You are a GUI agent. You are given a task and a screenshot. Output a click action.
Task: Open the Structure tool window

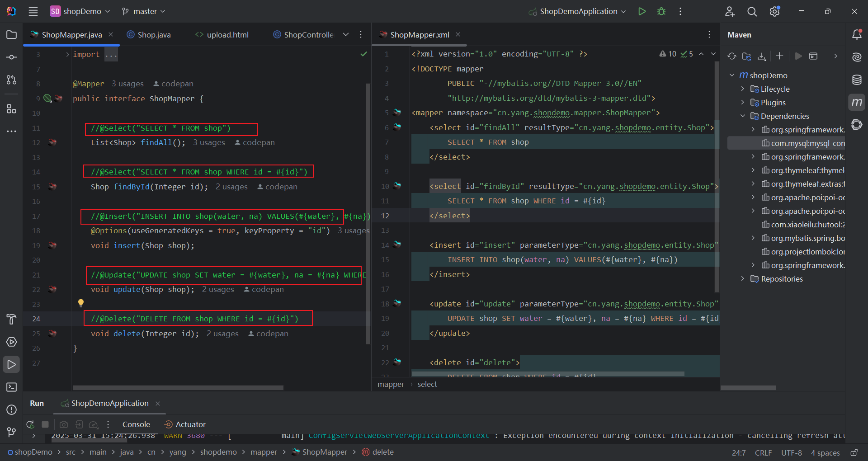[x=12, y=109]
